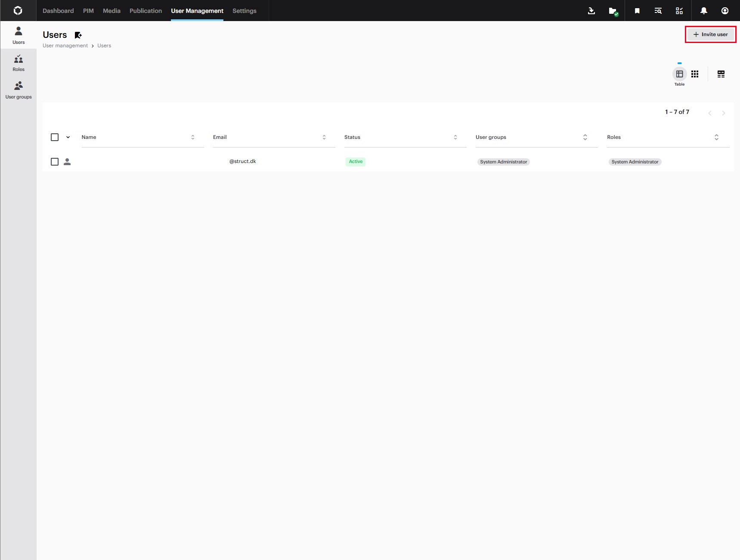This screenshot has height=560, width=740.
Task: Tick the select-all checkbox in table header
Action: 55,137
